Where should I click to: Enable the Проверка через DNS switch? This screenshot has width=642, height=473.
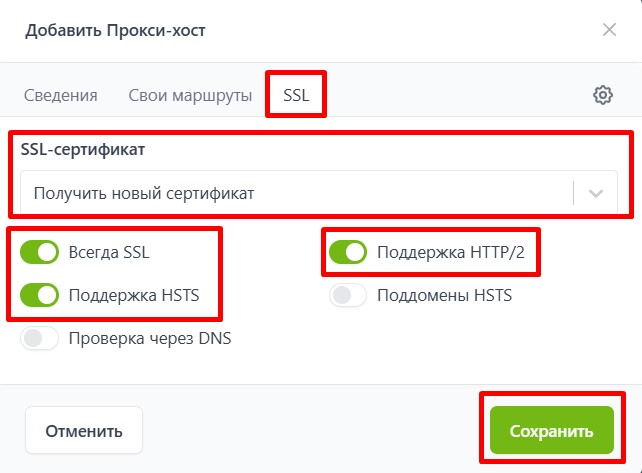point(40,338)
